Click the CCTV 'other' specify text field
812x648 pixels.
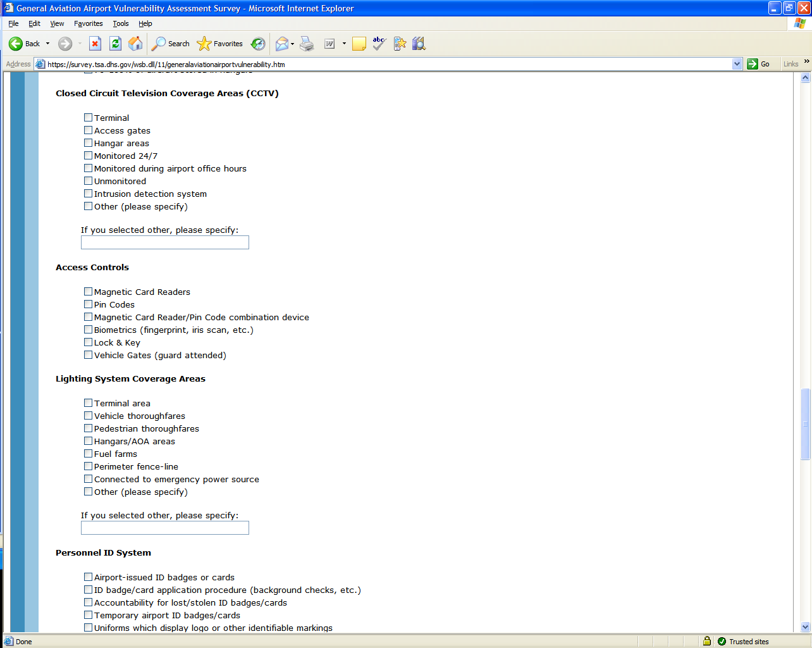coord(165,242)
